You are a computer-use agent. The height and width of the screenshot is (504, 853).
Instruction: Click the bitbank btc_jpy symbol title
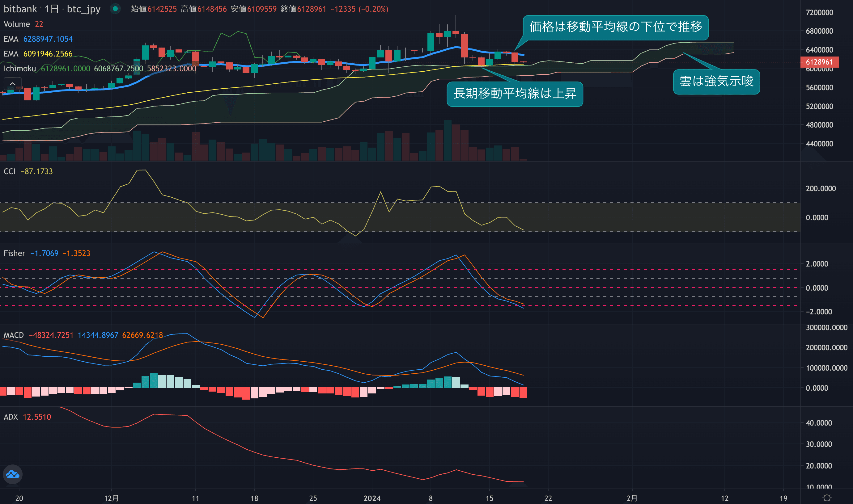click(20, 9)
